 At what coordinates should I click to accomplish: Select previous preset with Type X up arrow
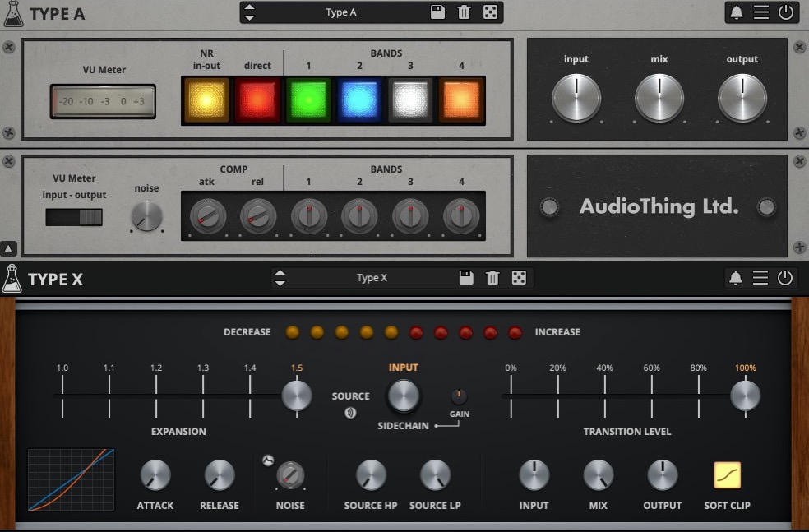[x=280, y=272]
